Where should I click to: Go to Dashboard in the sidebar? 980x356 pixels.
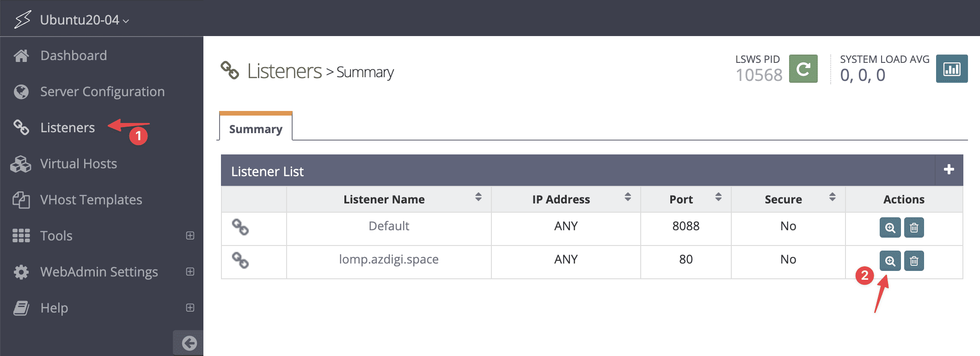[73, 55]
